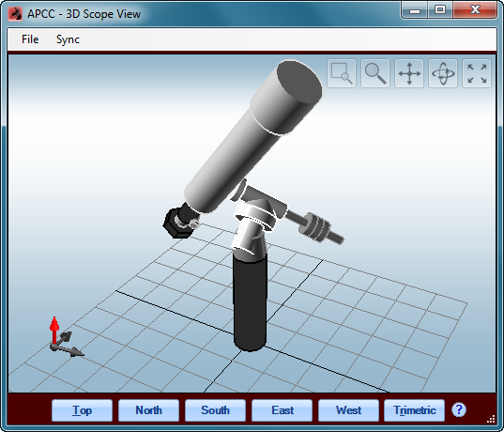Switch to the West view
This screenshot has height=432, width=504.
tap(348, 410)
